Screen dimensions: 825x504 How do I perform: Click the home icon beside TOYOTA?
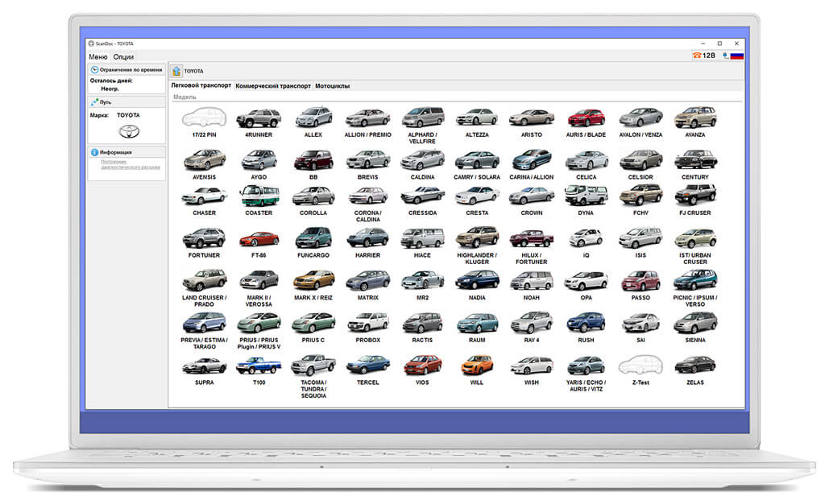tap(176, 71)
